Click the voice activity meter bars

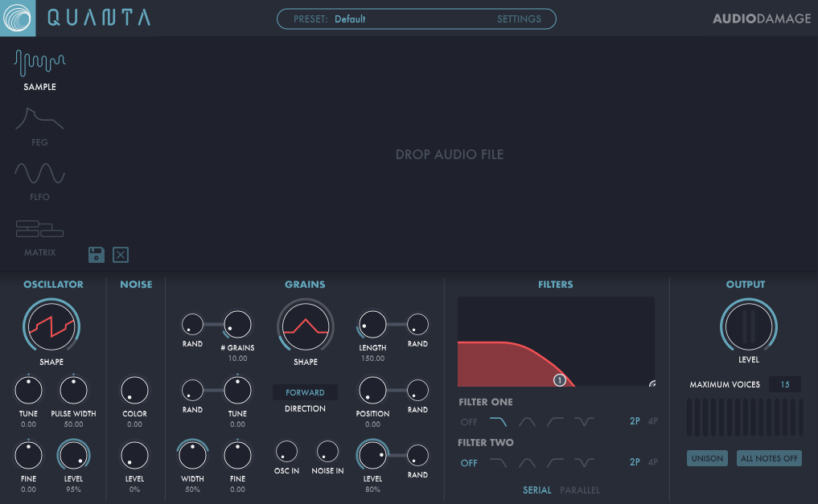(x=745, y=417)
